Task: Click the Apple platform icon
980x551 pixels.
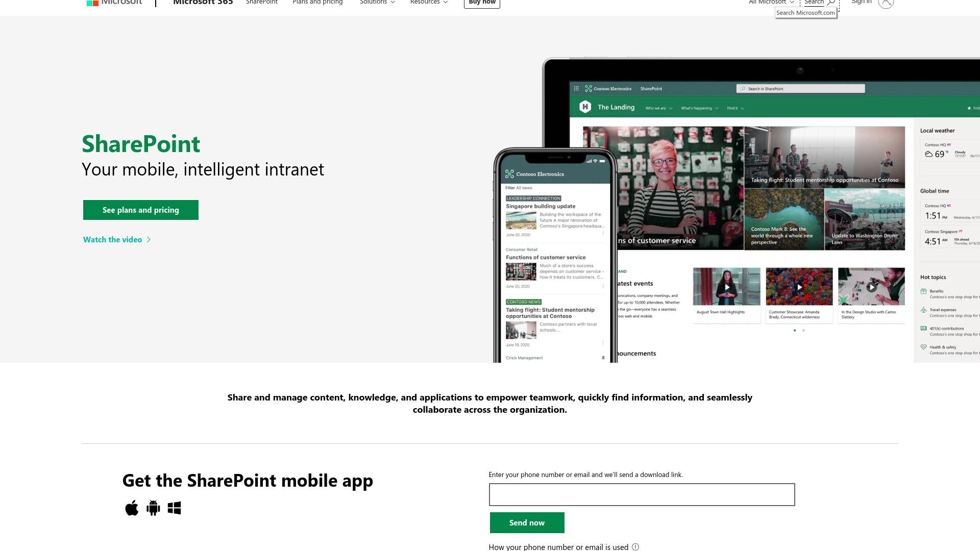Action: coord(132,508)
